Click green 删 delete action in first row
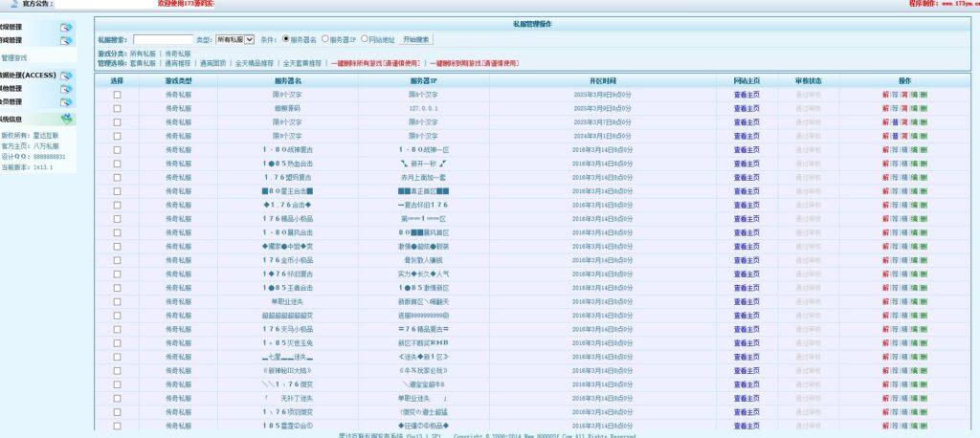Viewport: 980px width, 438px height. coord(924,95)
